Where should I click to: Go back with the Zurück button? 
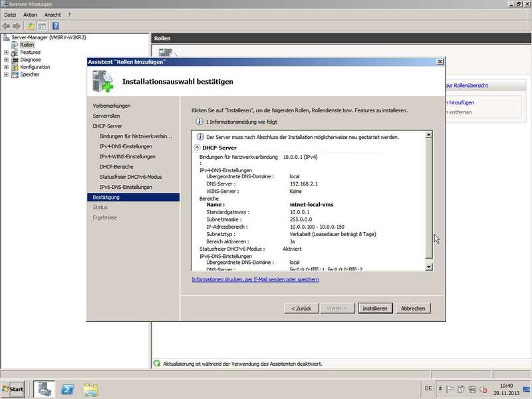pyautogui.click(x=301, y=309)
